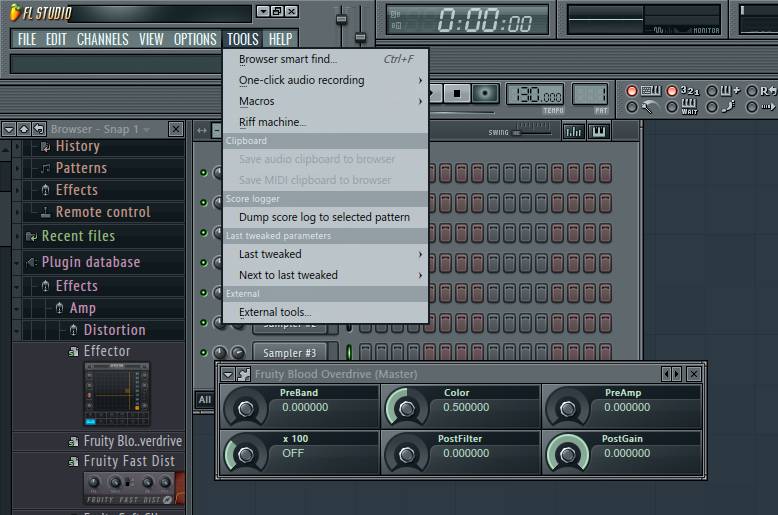This screenshot has width=778, height=515.
Task: Click the main volume slider
Action: click(341, 19)
